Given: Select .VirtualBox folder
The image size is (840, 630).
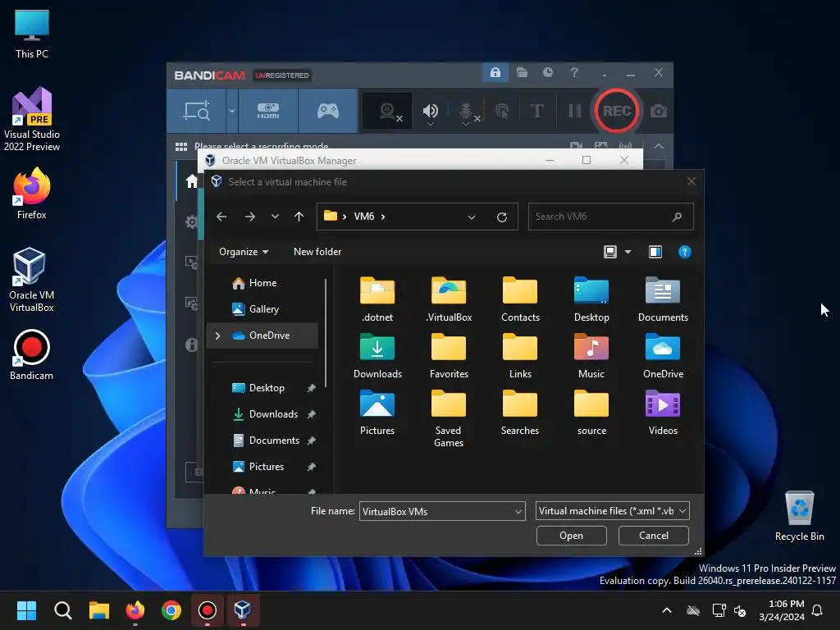Looking at the screenshot, I should [x=449, y=299].
